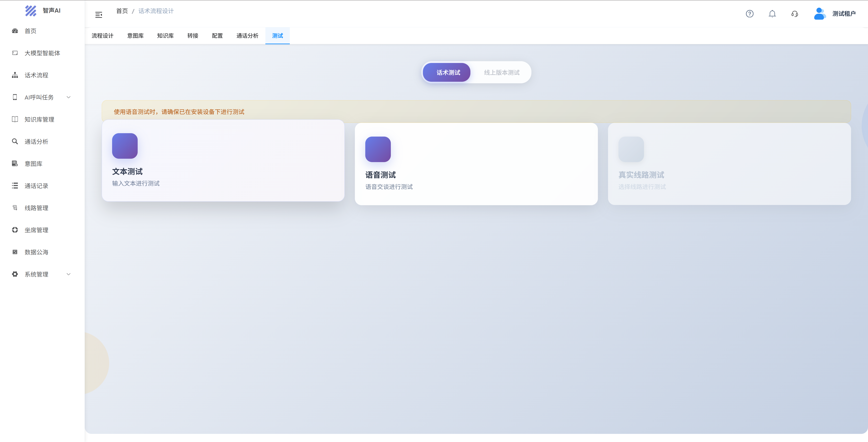Expand the 系统管理 submenu chevron

click(x=69, y=274)
